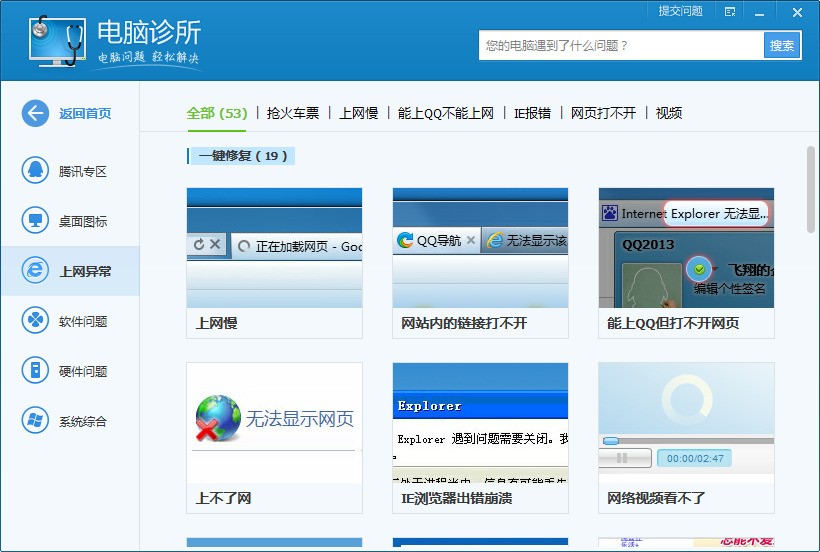Click the back arrow icon for 返回首页
820x552 pixels.
coord(35,113)
